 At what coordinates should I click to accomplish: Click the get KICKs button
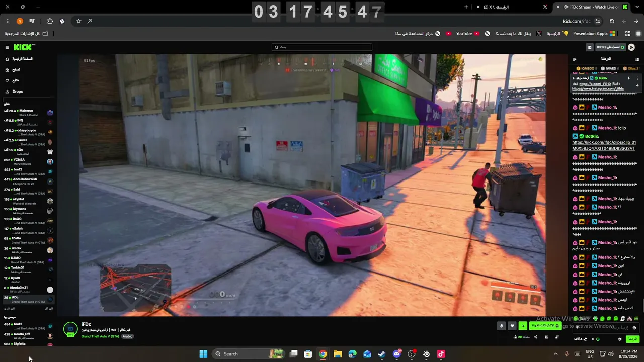coord(610,47)
